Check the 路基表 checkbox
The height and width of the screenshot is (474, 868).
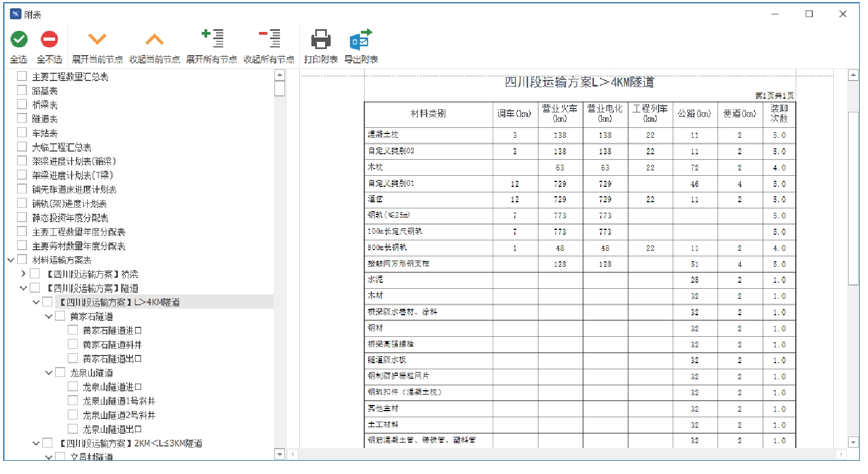click(x=22, y=90)
